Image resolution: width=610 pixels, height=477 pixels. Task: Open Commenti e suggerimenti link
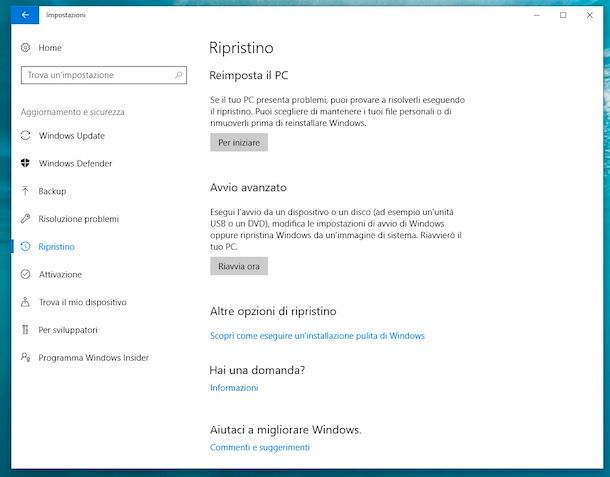pyautogui.click(x=260, y=447)
